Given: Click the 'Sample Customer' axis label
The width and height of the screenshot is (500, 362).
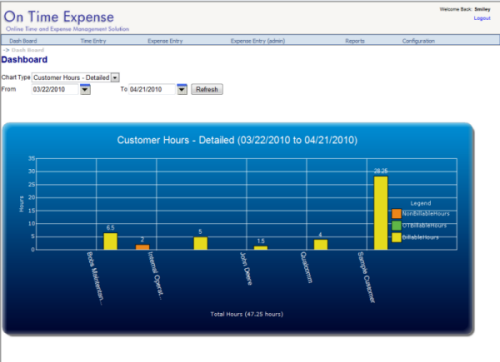Looking at the screenshot, I should tap(366, 277).
